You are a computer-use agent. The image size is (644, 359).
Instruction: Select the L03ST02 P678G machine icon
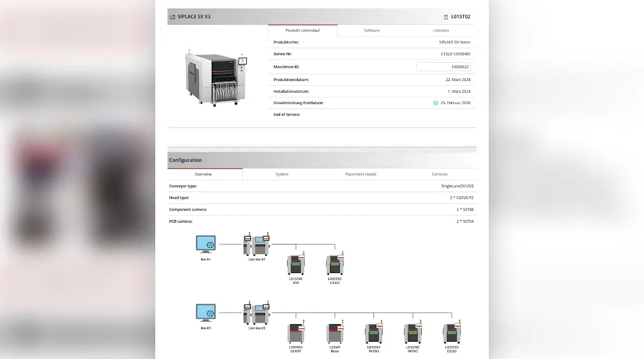click(x=413, y=333)
